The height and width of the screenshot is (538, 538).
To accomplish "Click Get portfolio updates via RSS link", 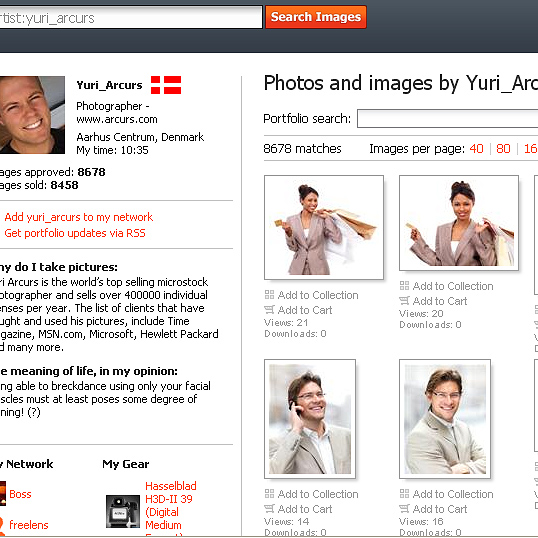I will (75, 233).
